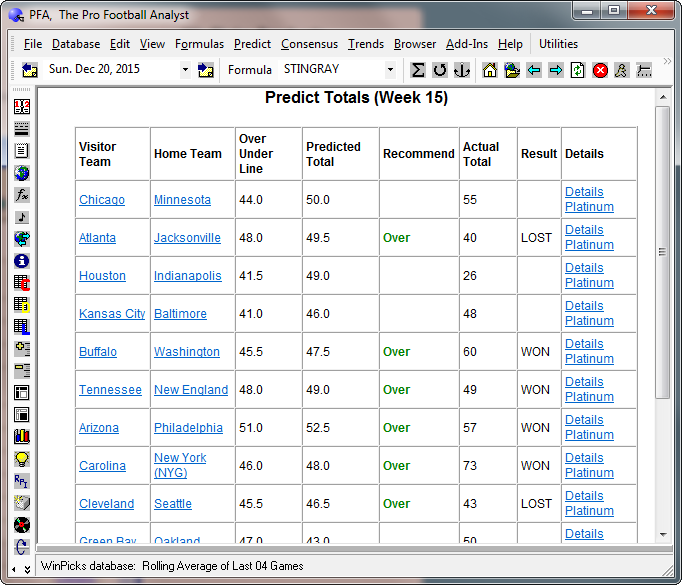Click the fx formula sidebar icon

pyautogui.click(x=22, y=195)
